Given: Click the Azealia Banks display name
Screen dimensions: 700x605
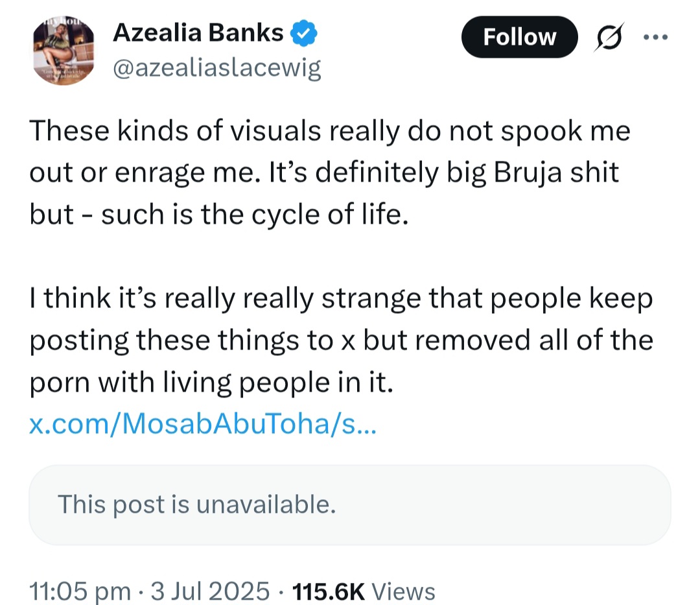Looking at the screenshot, I should click(x=198, y=32).
